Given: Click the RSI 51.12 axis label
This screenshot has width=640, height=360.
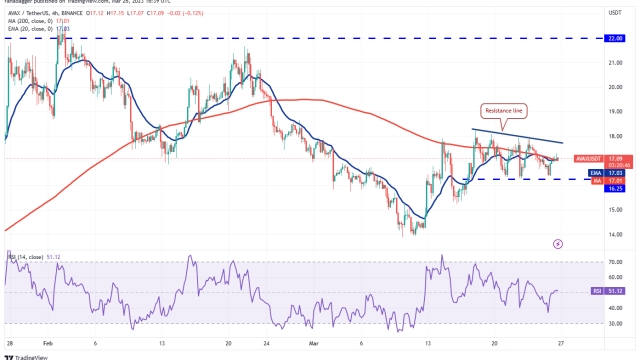Looking at the screenshot, I should point(608,291).
